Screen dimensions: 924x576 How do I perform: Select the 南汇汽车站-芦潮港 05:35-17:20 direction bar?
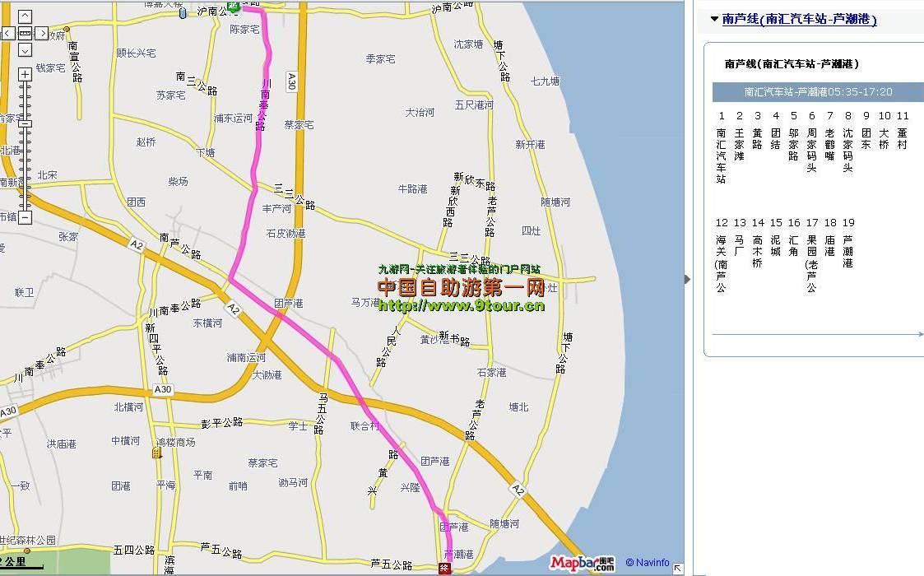pyautogui.click(x=818, y=92)
